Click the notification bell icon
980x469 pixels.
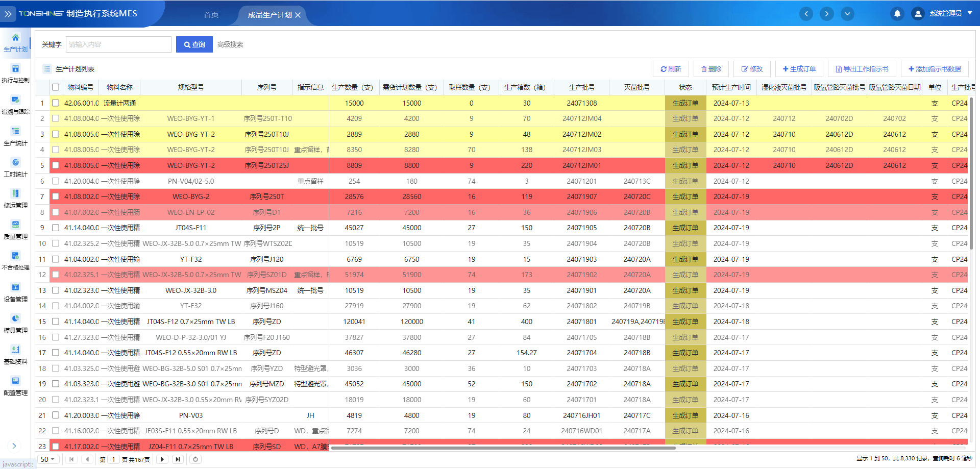[897, 14]
